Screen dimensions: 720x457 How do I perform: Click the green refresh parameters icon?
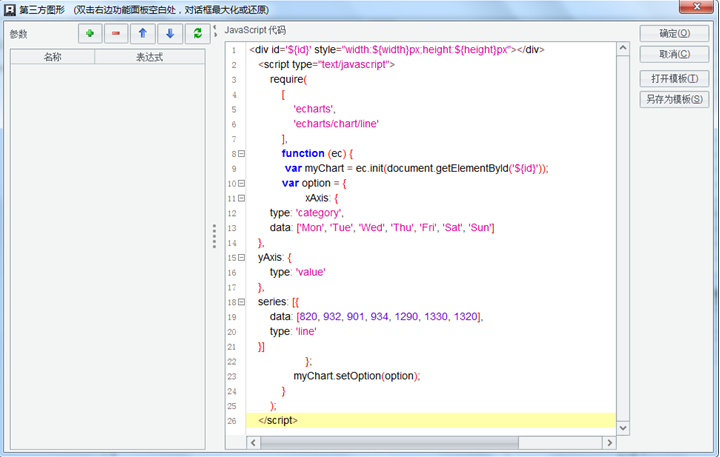196,34
